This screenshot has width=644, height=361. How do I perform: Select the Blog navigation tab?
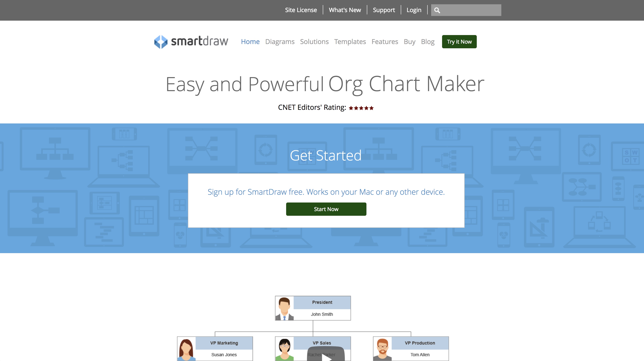[x=427, y=41]
